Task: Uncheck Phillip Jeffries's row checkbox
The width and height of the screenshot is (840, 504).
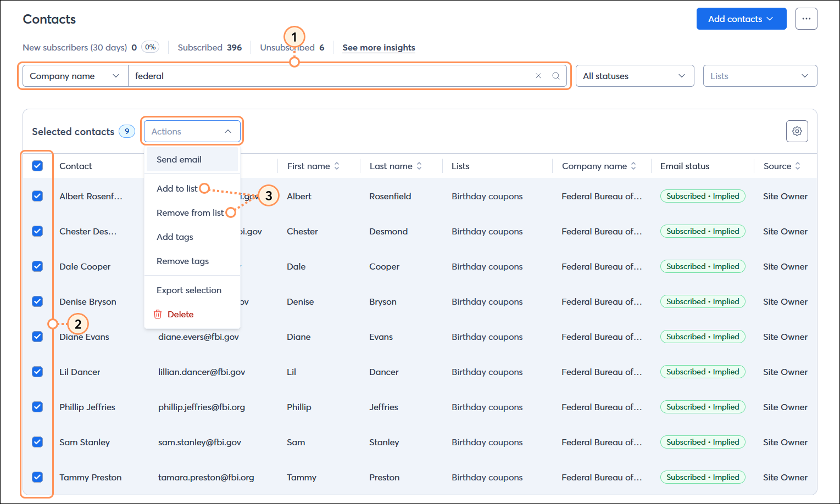Action: (37, 407)
